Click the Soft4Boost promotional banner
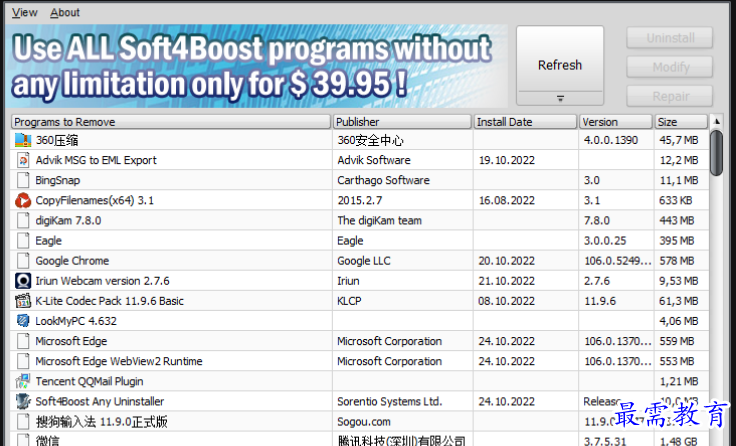This screenshot has width=736, height=446. click(x=256, y=66)
